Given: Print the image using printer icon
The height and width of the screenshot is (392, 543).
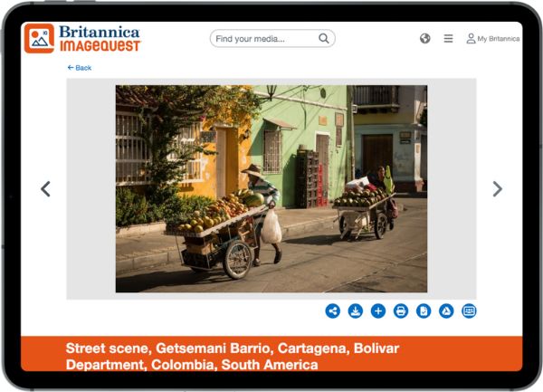Looking at the screenshot, I should pyautogui.click(x=401, y=311).
